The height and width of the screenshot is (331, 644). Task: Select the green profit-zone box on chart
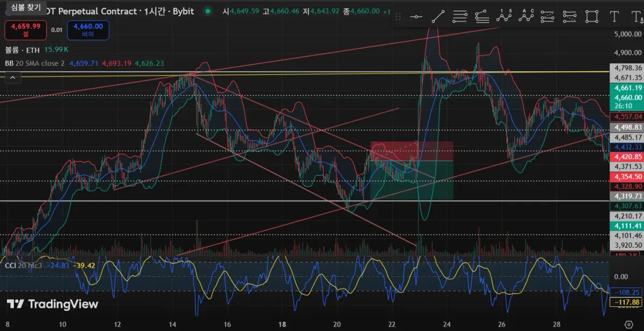point(412,181)
